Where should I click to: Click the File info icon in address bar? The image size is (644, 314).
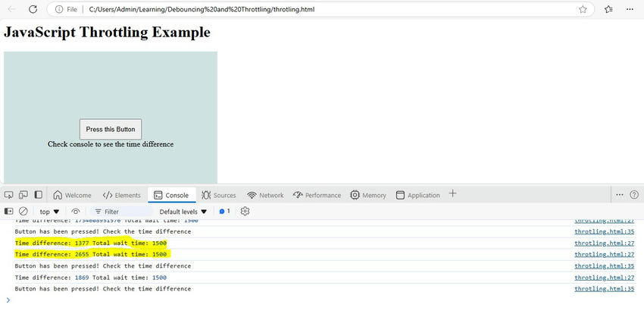(59, 9)
